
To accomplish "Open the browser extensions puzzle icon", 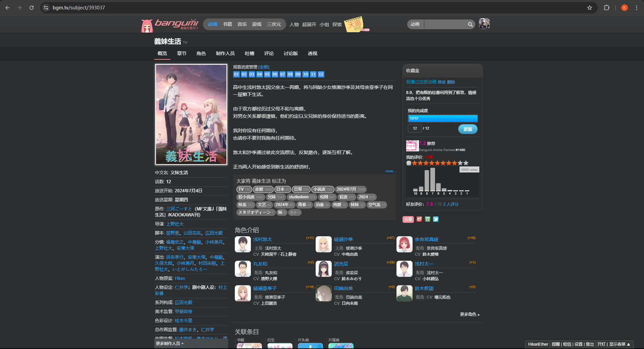I will click(x=606, y=7).
